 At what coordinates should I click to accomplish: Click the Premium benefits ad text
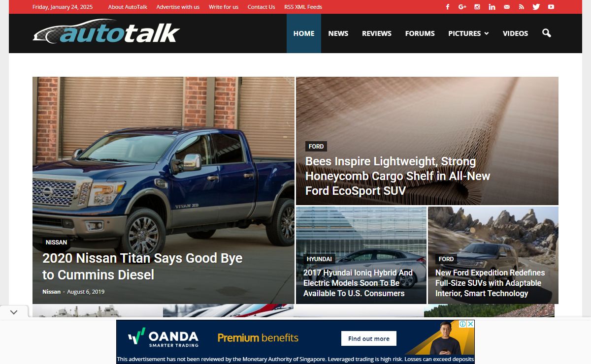click(258, 338)
